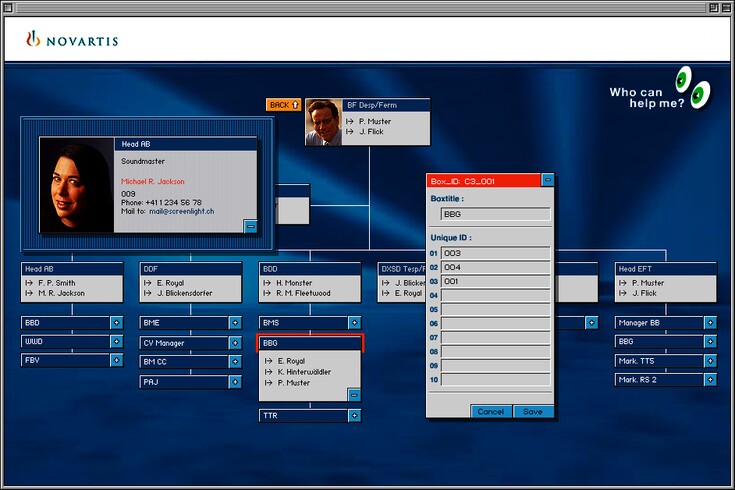Click the Boxtitle input field
This screenshot has width=735, height=490.
495,214
